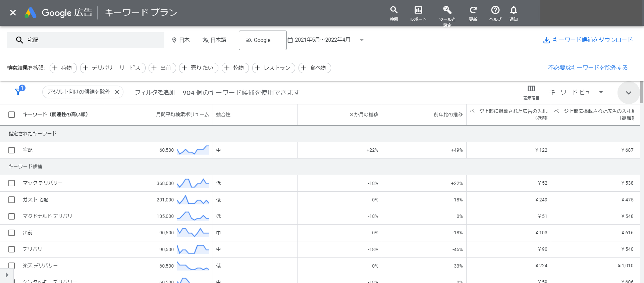Close the keyword plan with the X icon
Screen dimensions: 644x283
[x=13, y=13]
